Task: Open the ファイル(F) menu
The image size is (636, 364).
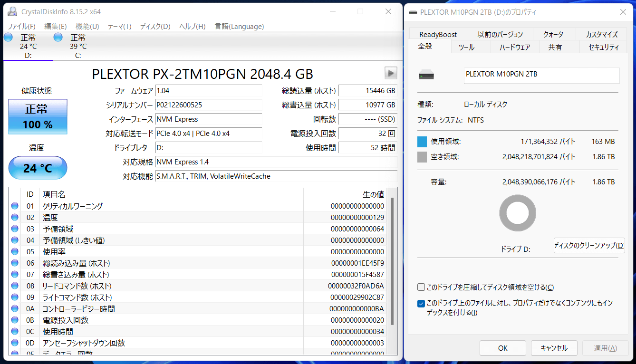Action: coord(21,26)
